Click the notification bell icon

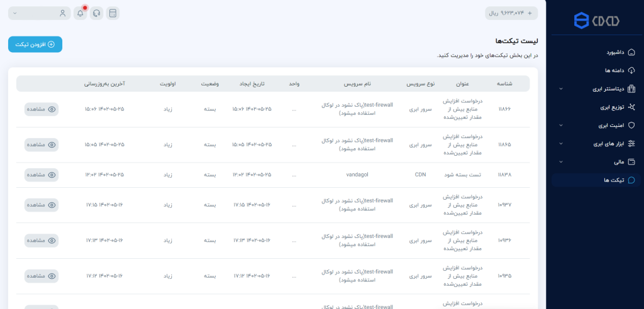(x=80, y=13)
